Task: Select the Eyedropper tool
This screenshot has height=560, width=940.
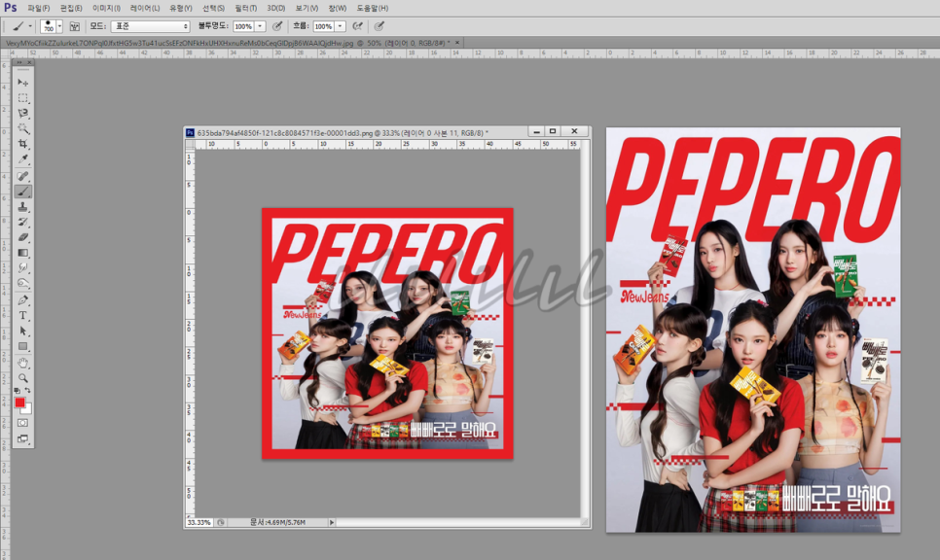Action: pyautogui.click(x=22, y=159)
